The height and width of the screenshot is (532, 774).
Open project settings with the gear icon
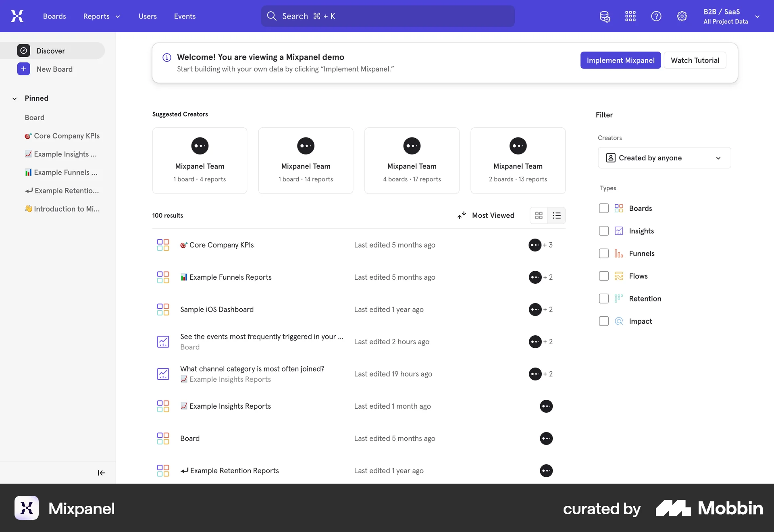[682, 16]
